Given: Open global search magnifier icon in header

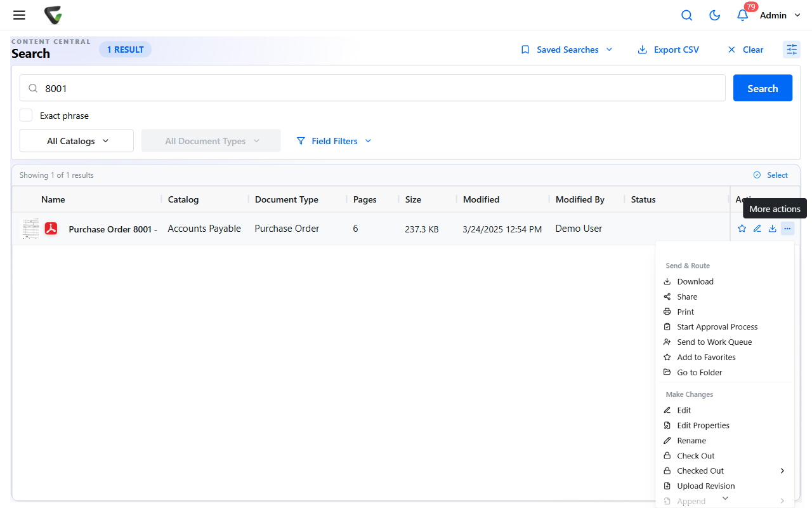Looking at the screenshot, I should [686, 15].
